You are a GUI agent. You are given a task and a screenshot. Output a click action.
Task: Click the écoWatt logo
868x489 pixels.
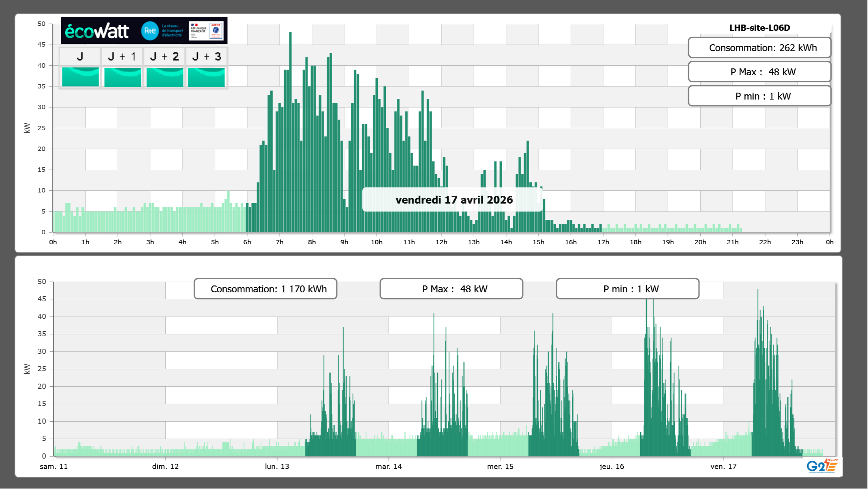coord(97,31)
